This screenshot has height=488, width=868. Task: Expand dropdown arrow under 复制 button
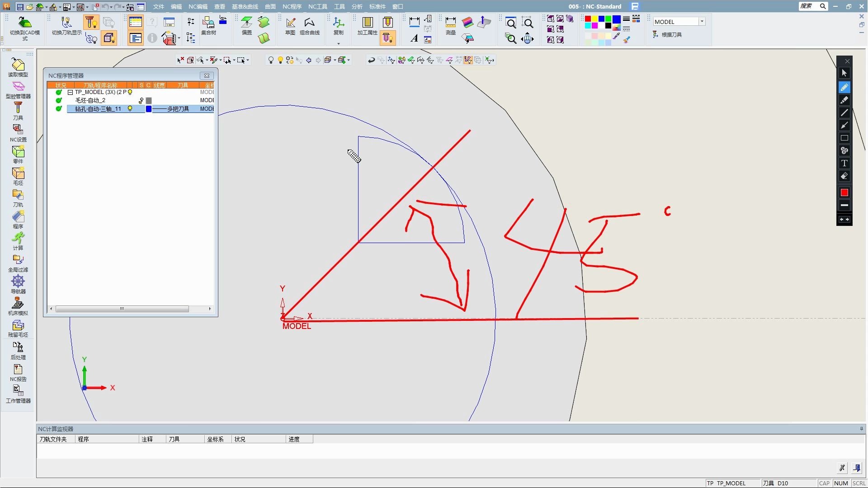[x=339, y=44]
